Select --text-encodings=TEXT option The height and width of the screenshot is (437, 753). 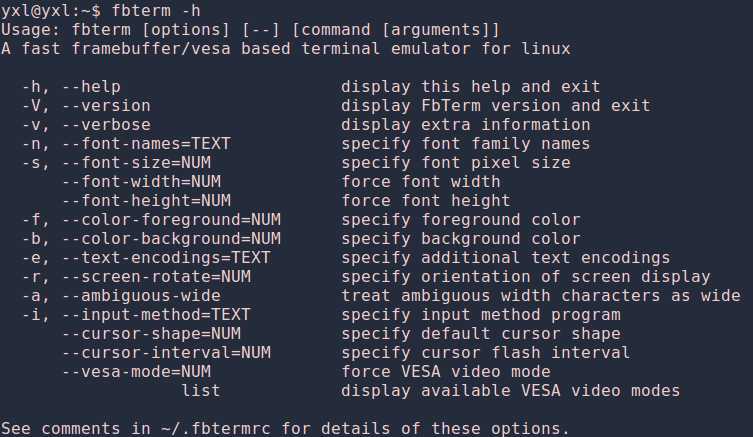tap(166, 258)
